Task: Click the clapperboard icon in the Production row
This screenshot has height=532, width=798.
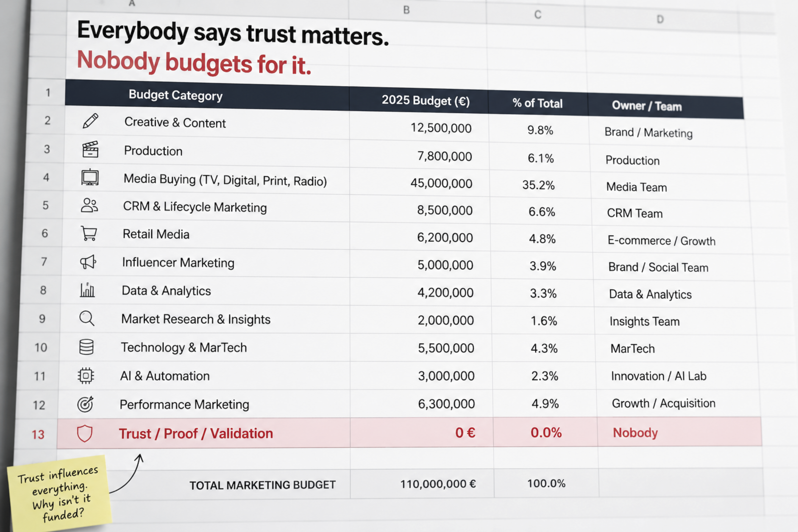Action: pos(90,149)
